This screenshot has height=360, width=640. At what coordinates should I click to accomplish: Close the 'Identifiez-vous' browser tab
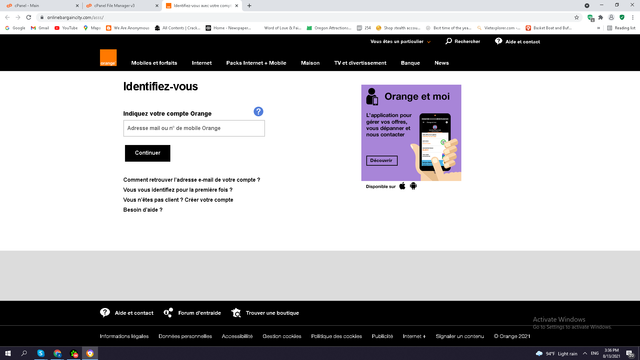tap(236, 6)
